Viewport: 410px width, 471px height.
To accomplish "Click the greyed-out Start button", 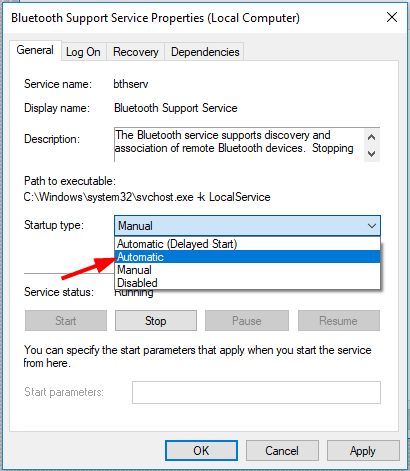I will 66,321.
